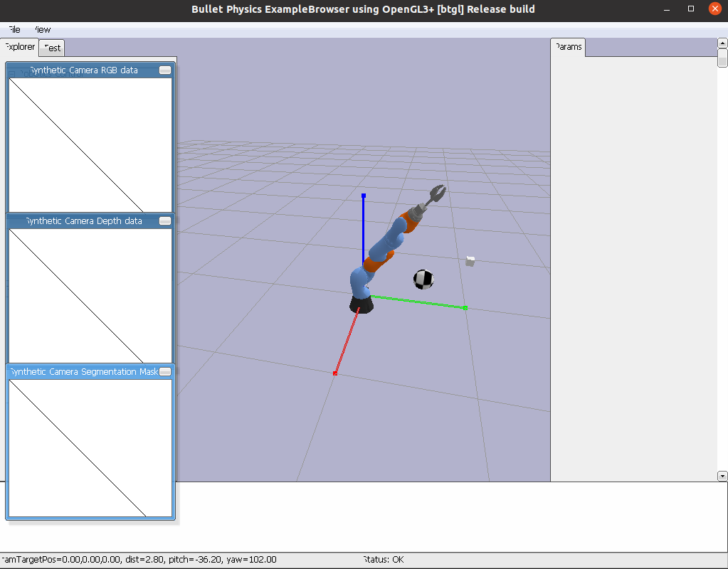
Task: Click the green Y-axis endpoint
Action: 465,307
